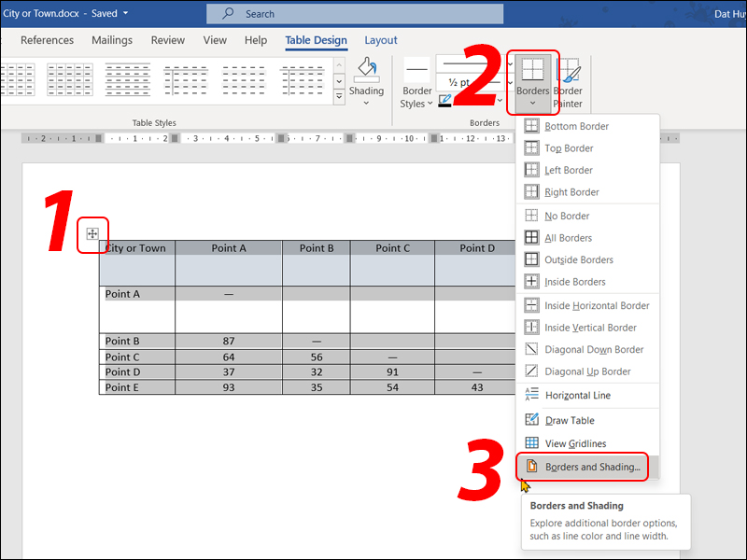747x560 pixels.
Task: Switch to the Layout tab
Action: pyautogui.click(x=380, y=40)
